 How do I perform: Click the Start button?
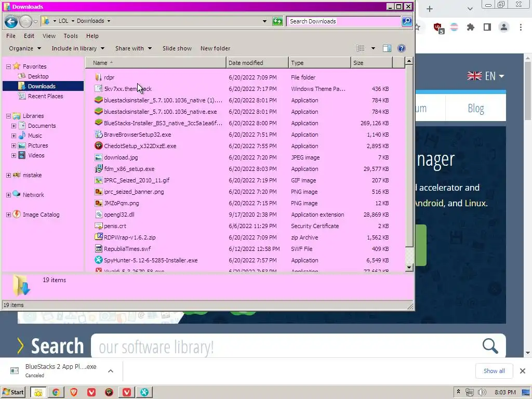click(x=14, y=393)
